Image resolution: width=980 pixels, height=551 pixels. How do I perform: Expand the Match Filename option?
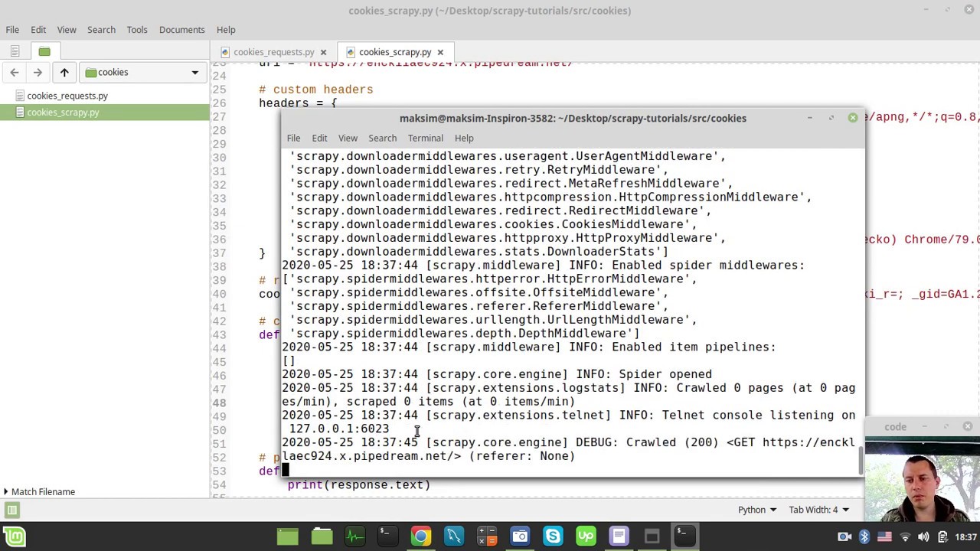[39, 492]
